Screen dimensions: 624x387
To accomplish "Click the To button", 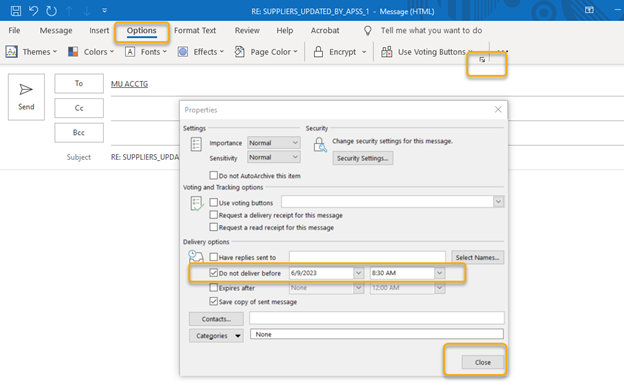I will click(x=79, y=83).
